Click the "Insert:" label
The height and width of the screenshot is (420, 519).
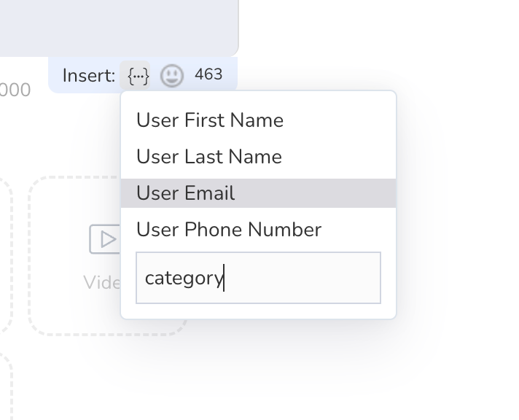point(89,76)
